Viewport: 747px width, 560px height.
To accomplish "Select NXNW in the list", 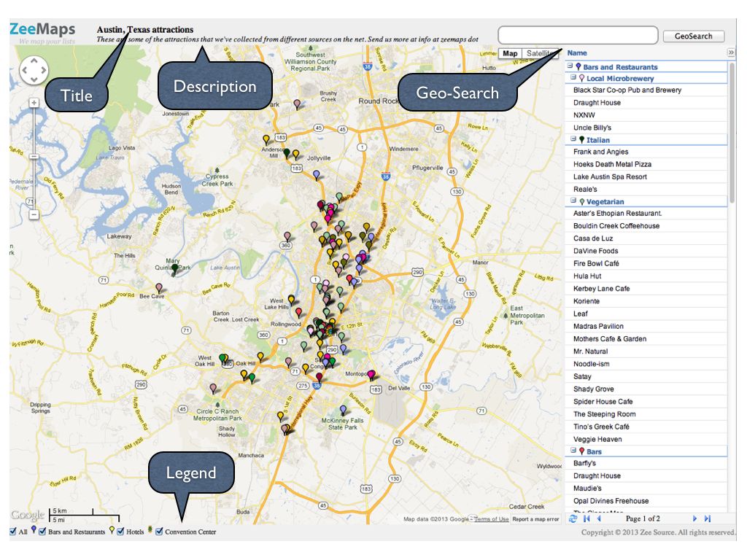I will [x=646, y=115].
